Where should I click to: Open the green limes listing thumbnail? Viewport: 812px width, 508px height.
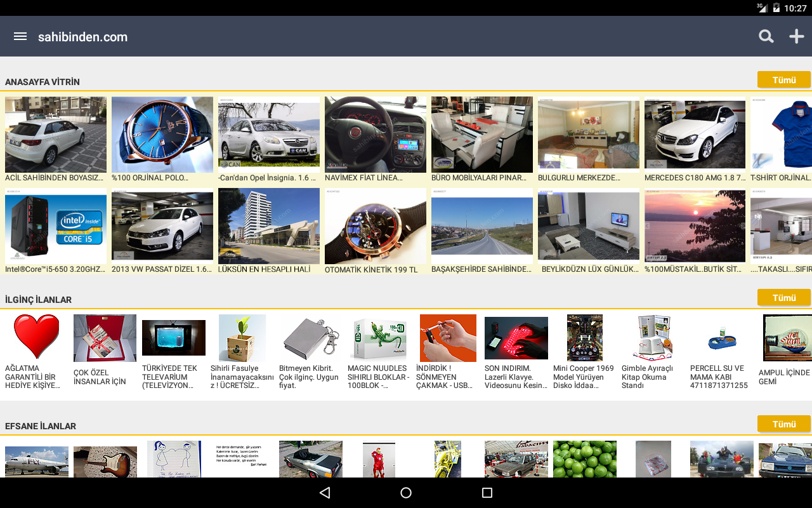click(x=585, y=459)
